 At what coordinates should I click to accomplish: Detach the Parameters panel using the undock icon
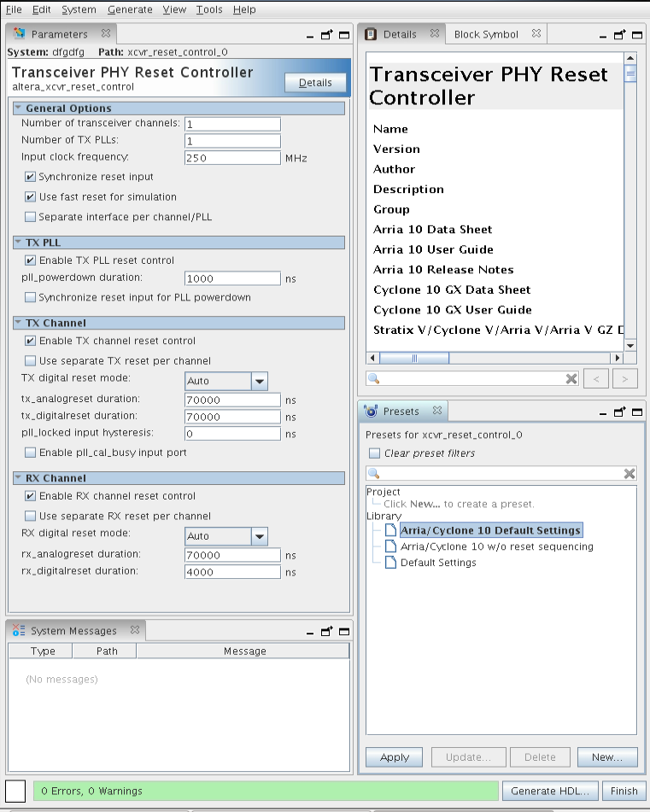[x=327, y=35]
